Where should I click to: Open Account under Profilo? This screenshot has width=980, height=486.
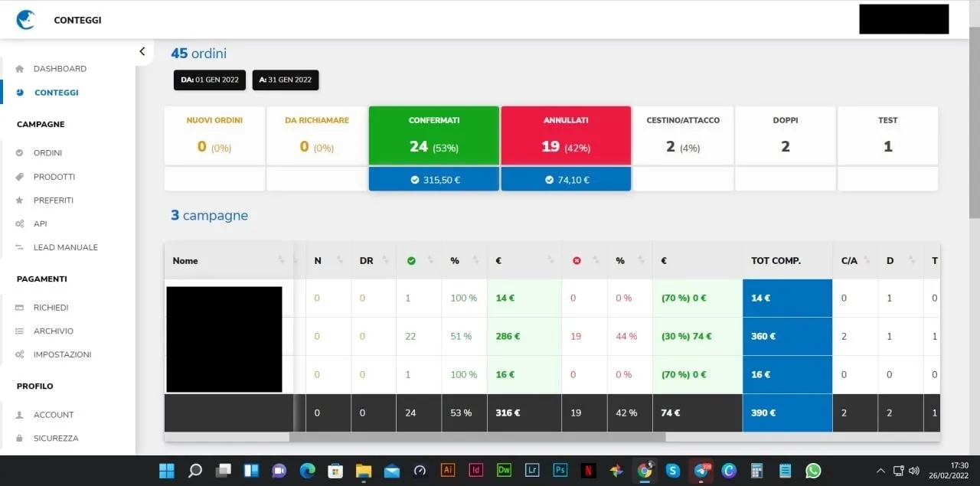coord(54,415)
